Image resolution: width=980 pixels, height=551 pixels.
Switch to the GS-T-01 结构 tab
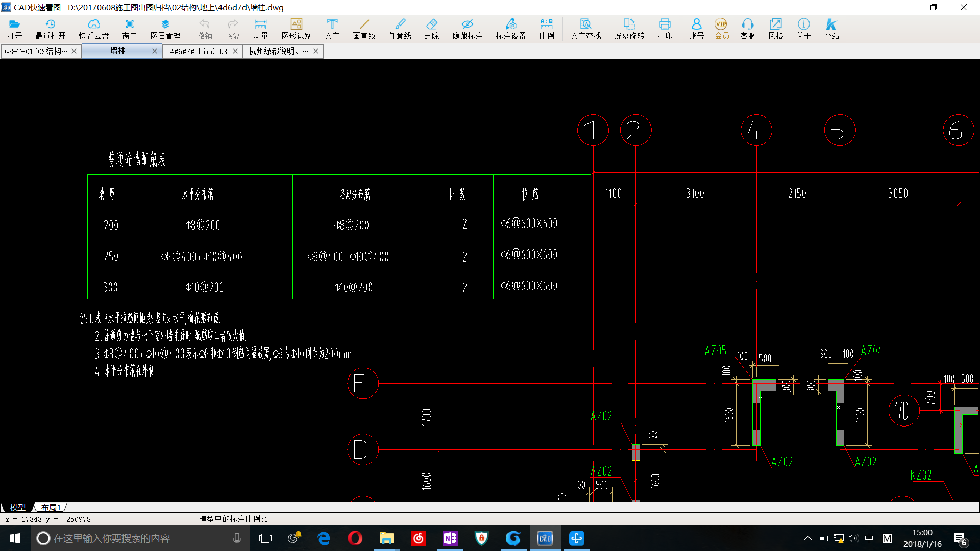pyautogui.click(x=36, y=51)
